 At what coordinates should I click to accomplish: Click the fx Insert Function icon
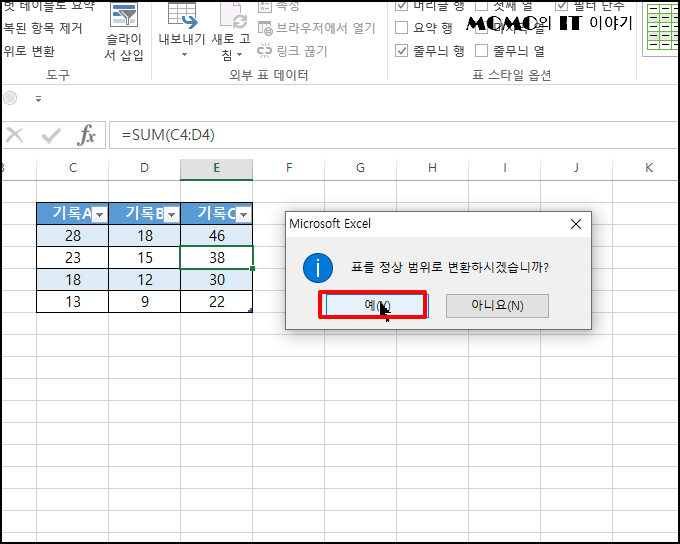[86, 135]
